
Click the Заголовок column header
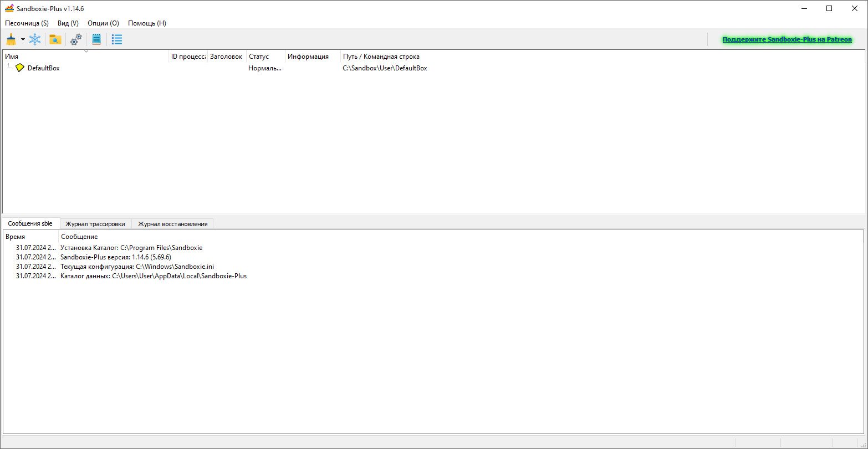click(227, 57)
